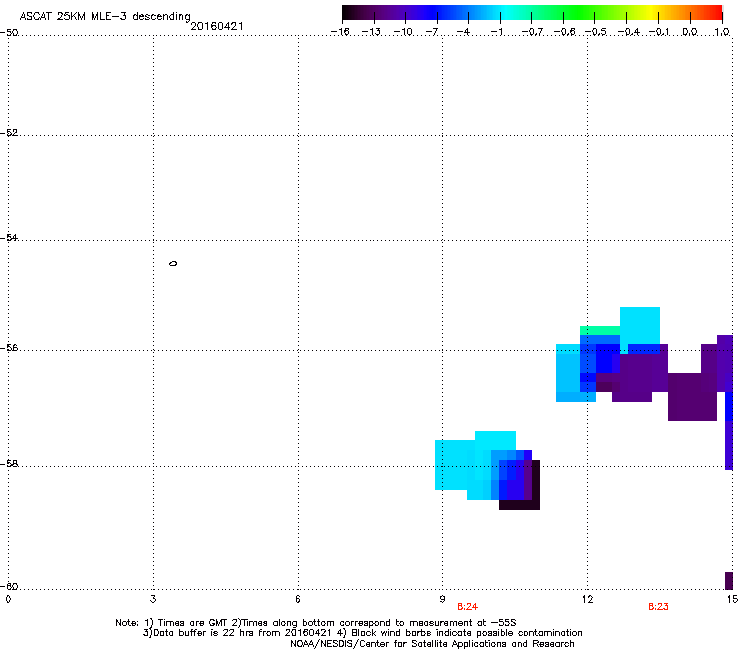The height and width of the screenshot is (650, 740).
Task: Click the longitude axis label 3
Action: (x=153, y=599)
